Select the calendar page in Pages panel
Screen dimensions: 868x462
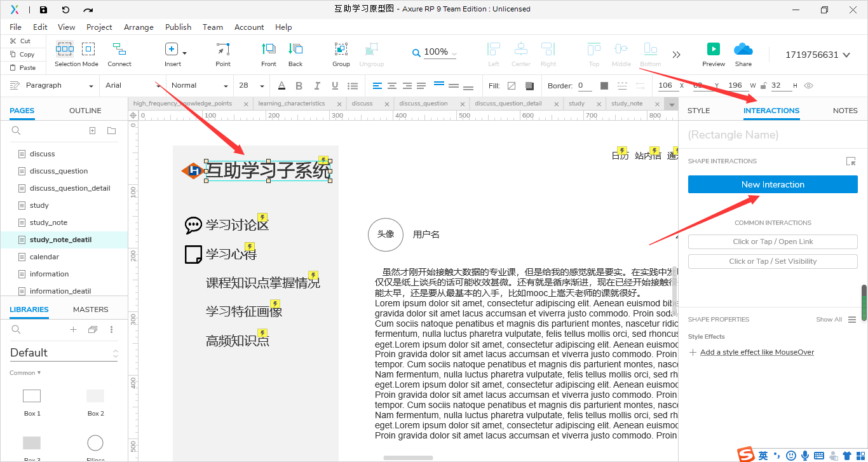[x=44, y=256]
